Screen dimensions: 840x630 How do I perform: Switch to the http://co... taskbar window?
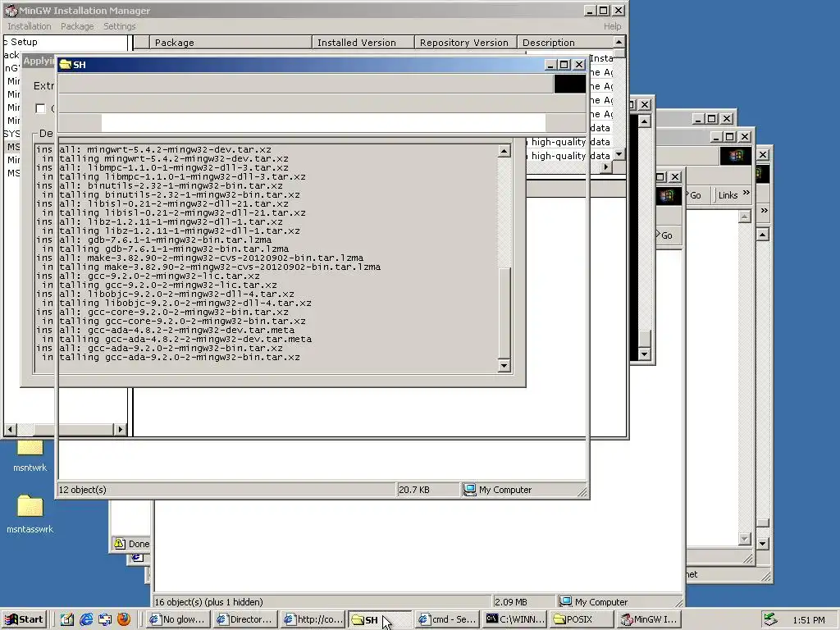coord(313,619)
